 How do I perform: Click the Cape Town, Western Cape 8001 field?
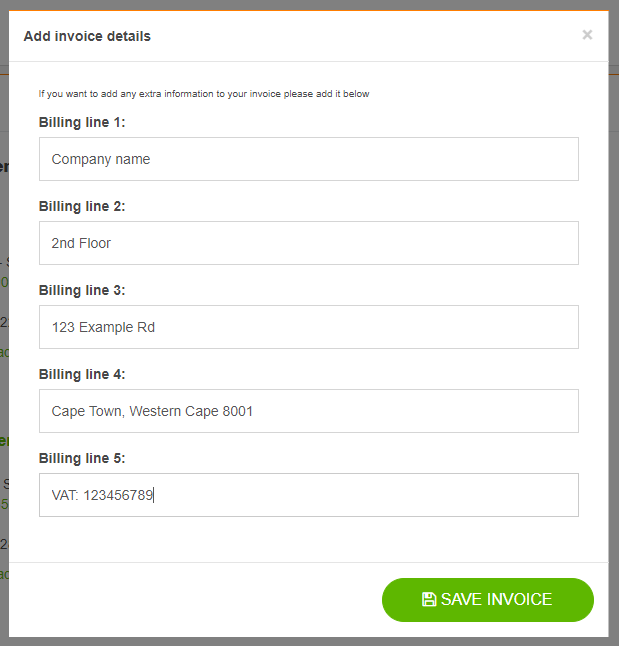click(x=309, y=411)
